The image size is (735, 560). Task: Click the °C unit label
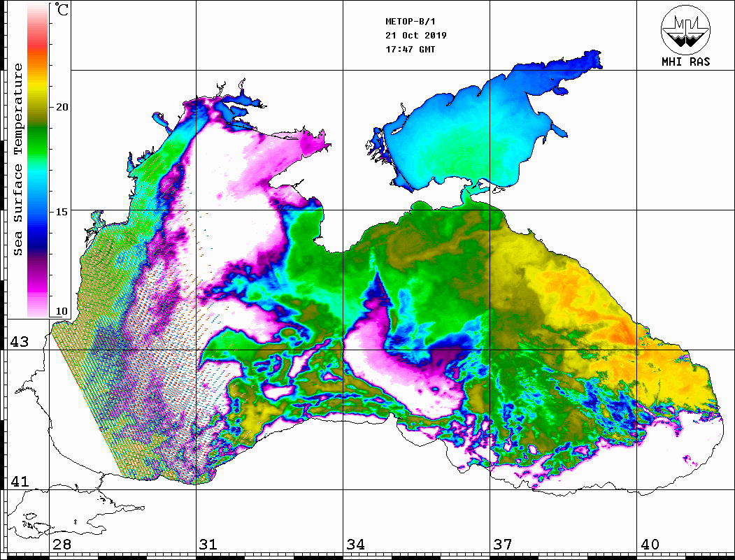point(62,9)
